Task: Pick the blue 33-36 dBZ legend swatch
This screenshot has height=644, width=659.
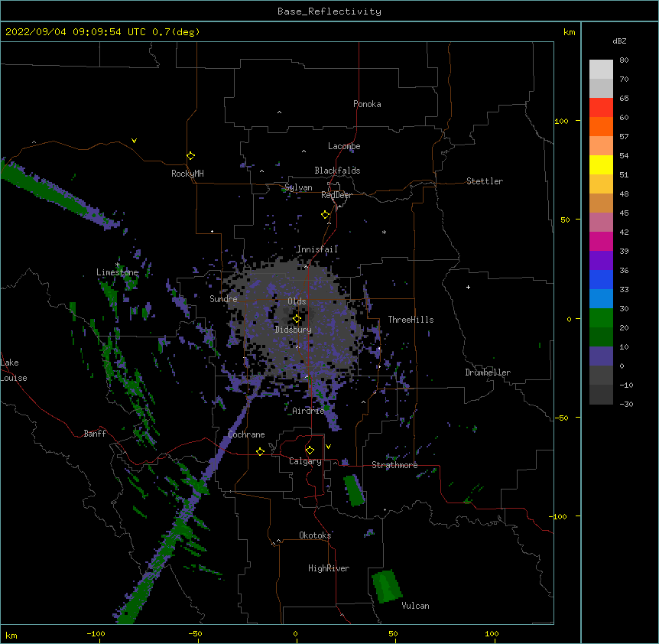Action: pyautogui.click(x=601, y=280)
